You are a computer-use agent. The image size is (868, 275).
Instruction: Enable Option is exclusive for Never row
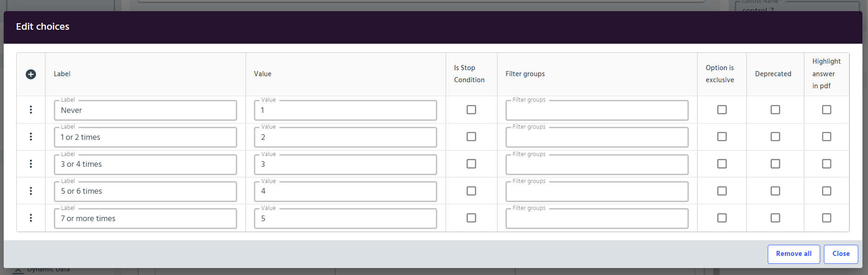pyautogui.click(x=722, y=110)
